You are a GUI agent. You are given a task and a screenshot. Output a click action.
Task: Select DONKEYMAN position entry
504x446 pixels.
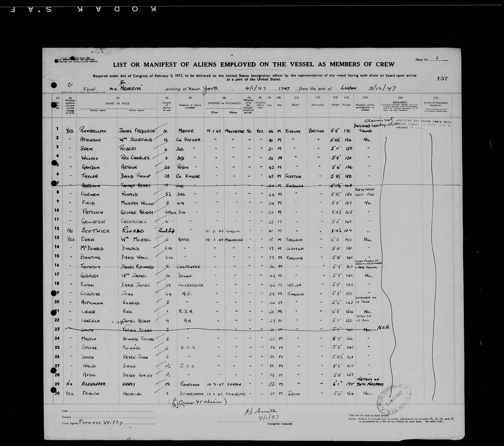(x=192, y=394)
